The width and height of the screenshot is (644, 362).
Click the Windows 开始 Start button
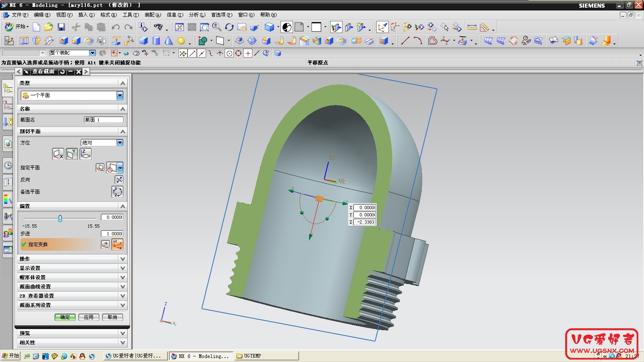10,356
